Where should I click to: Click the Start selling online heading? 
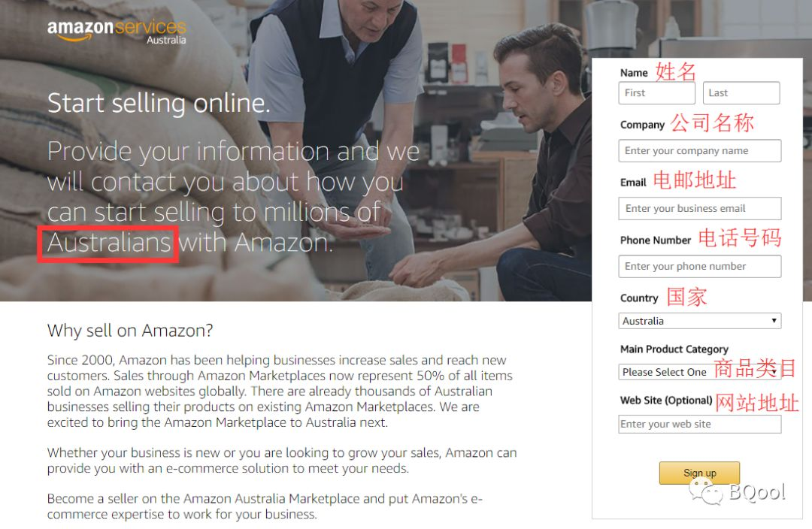tap(159, 103)
